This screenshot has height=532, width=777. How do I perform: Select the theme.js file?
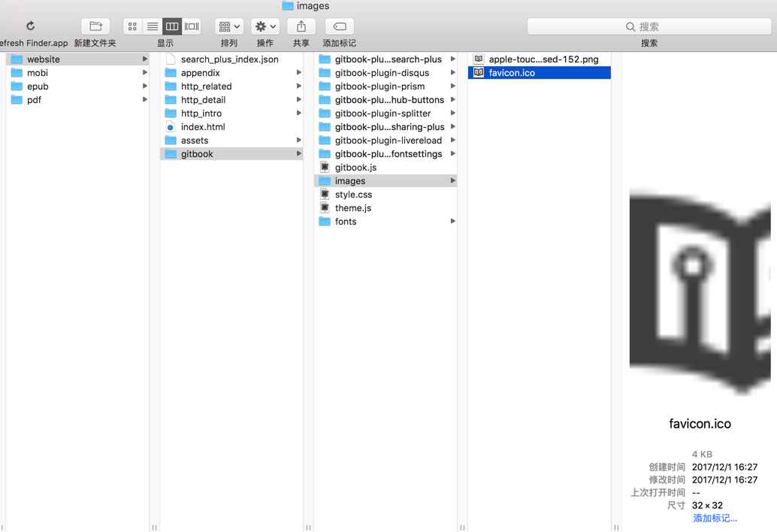[x=385, y=208]
